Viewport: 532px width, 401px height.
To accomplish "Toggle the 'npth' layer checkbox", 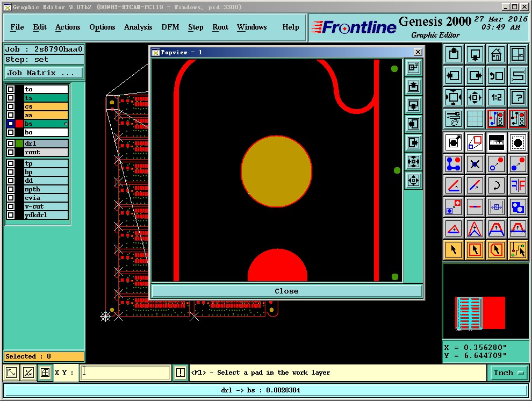I will (11, 189).
